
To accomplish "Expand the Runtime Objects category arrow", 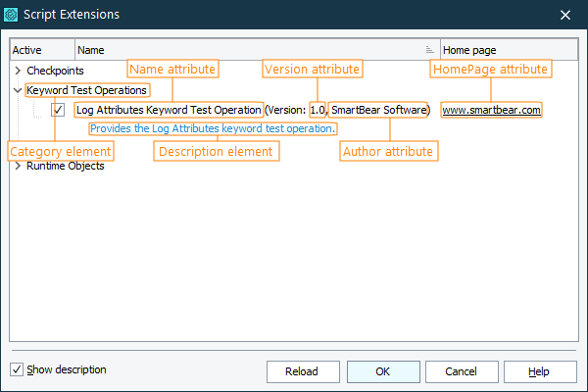I will (x=18, y=166).
